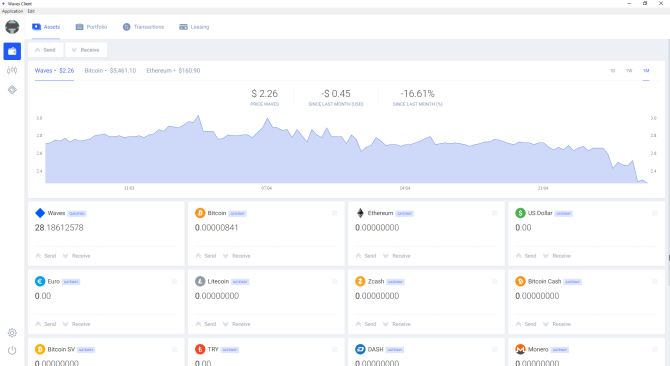
Task: Toggle favorite star on Ethereum card
Action: coord(494,213)
